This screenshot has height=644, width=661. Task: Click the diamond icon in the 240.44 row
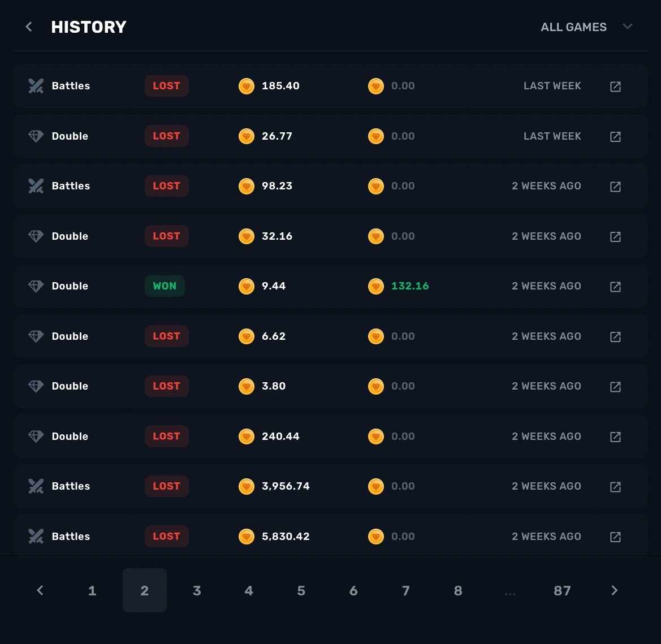(36, 436)
